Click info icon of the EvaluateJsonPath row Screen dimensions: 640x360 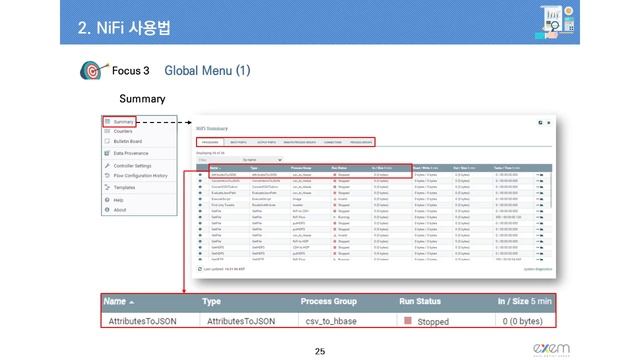pos(200,193)
